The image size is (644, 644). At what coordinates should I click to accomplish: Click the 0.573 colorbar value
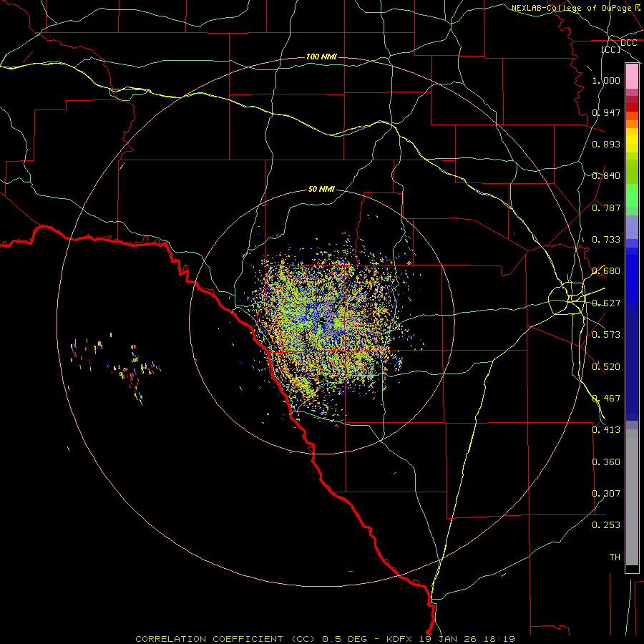pyautogui.click(x=606, y=335)
